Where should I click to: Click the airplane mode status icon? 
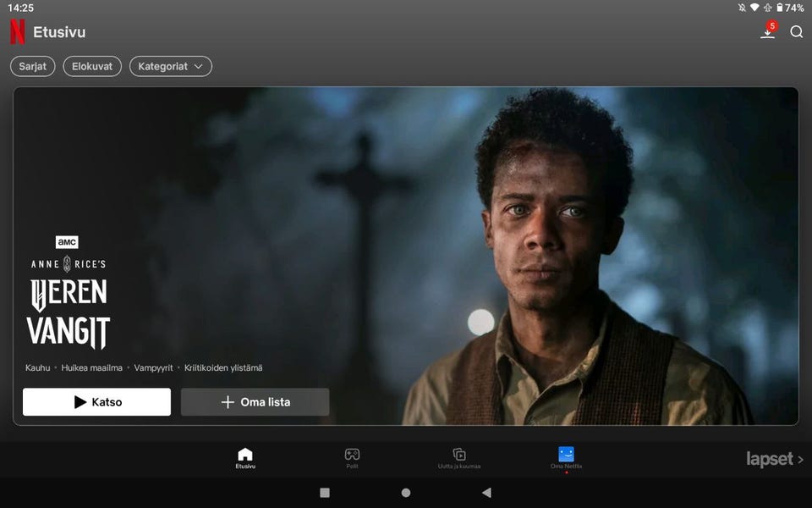click(767, 8)
